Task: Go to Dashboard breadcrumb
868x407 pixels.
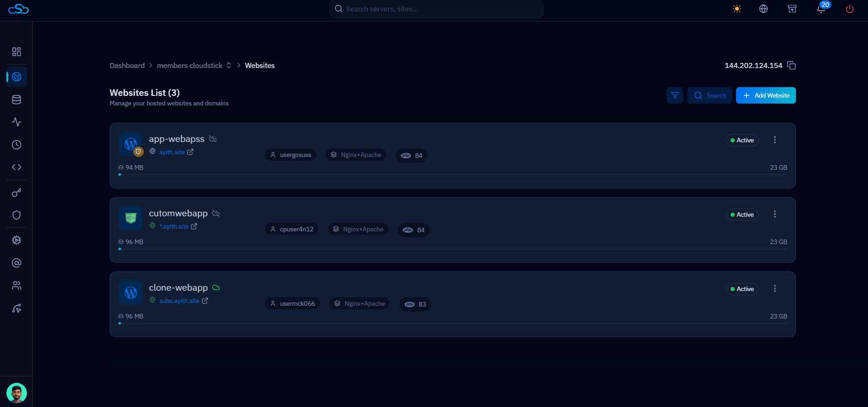Action: [x=127, y=65]
